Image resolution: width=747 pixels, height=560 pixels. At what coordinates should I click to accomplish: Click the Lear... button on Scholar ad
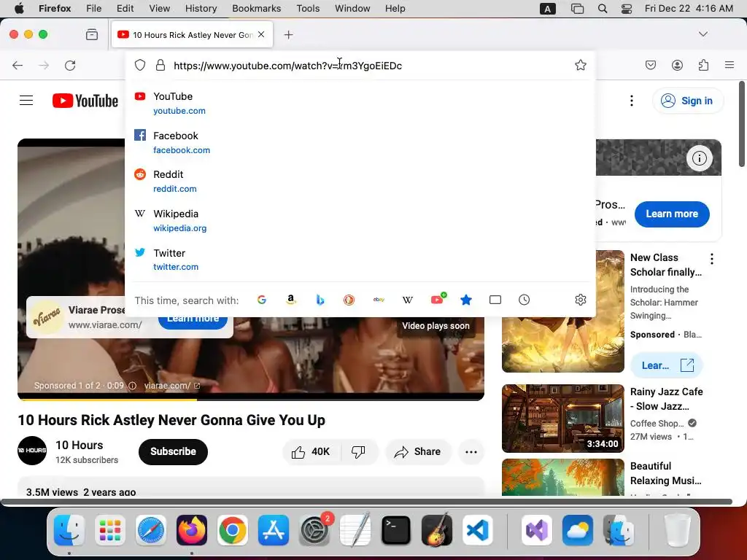[667, 365]
